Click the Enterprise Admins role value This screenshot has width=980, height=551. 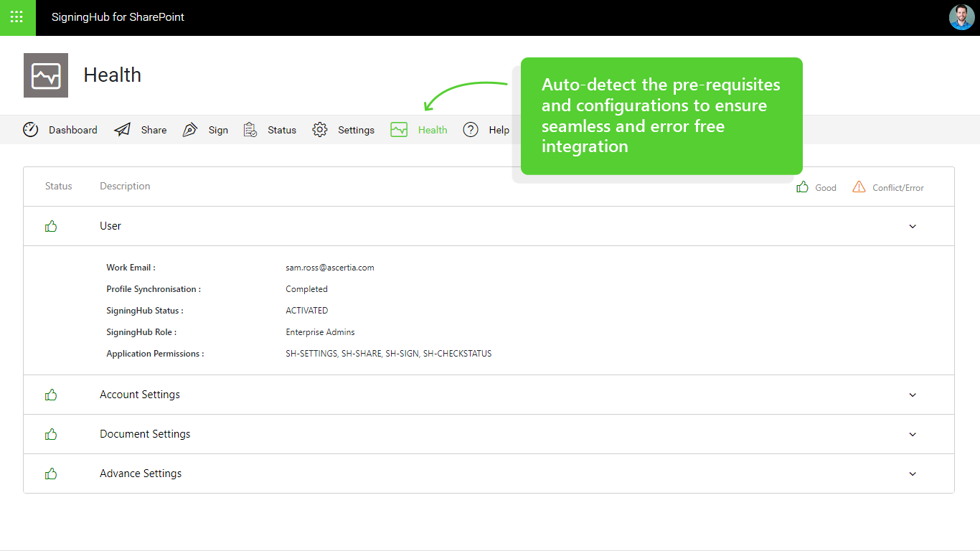point(320,332)
